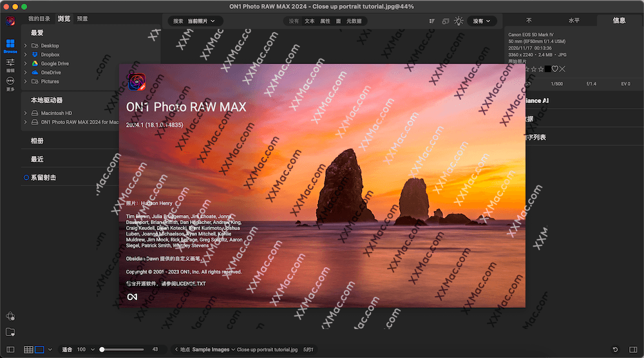The width and height of the screenshot is (644, 358).
Task: Open the 最近 recent section
Action: [x=37, y=159]
